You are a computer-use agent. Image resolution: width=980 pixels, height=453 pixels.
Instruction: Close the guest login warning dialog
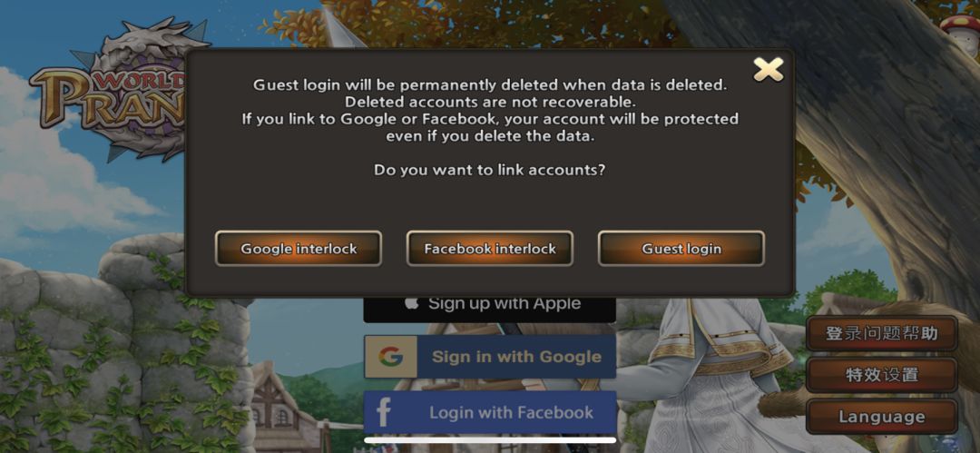769,70
